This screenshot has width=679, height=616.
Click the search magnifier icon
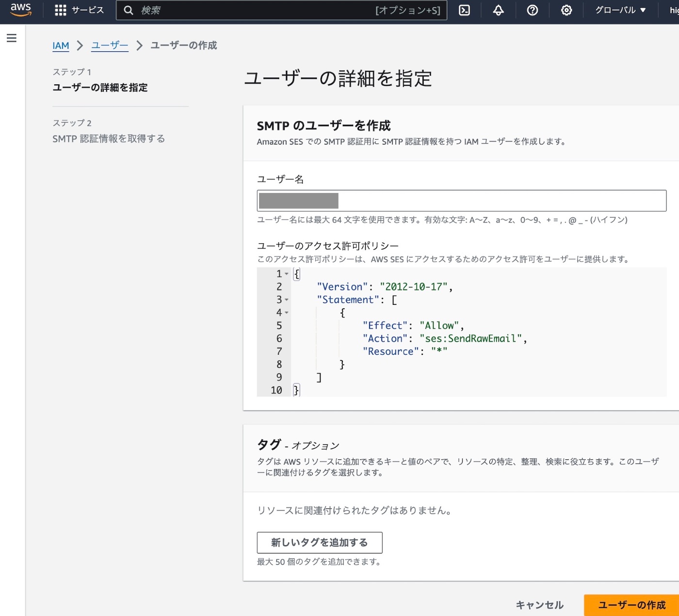coord(129,10)
